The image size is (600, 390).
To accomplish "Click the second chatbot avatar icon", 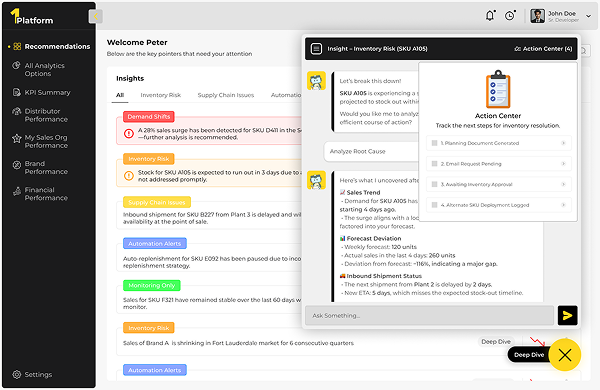I will pyautogui.click(x=316, y=180).
